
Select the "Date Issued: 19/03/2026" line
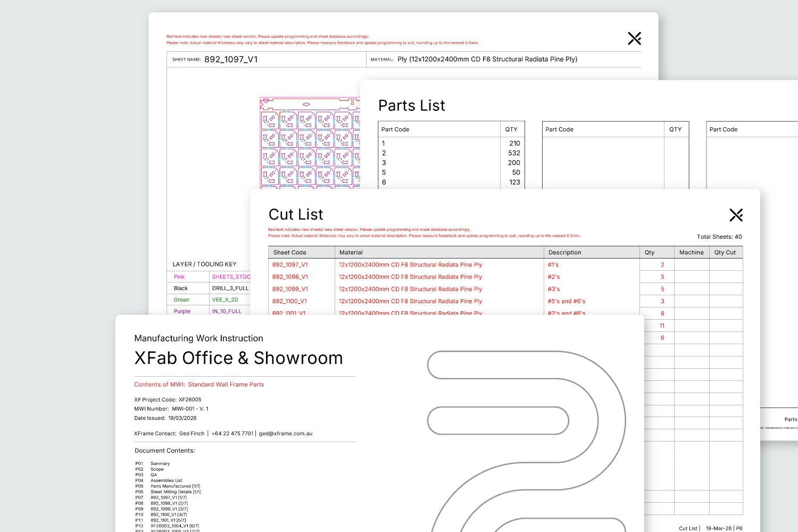pyautogui.click(x=165, y=418)
